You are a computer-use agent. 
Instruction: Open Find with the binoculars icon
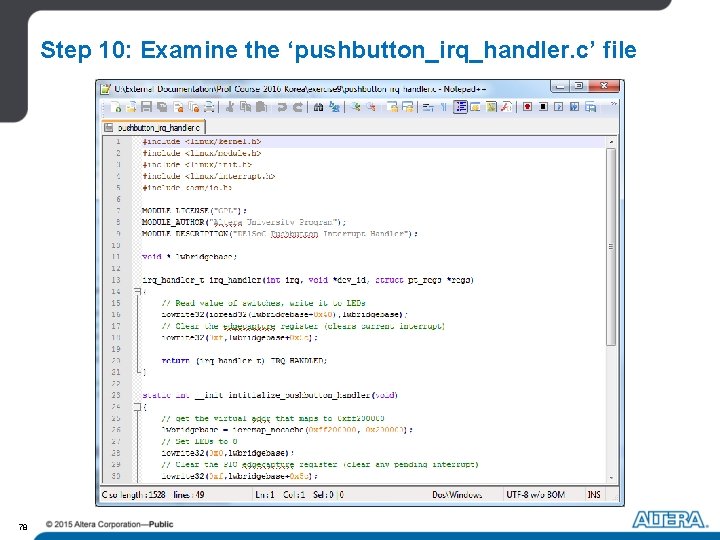click(318, 107)
